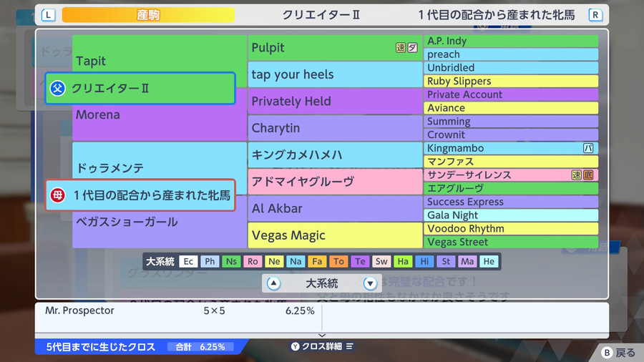The width and height of the screenshot is (644, 362).
Task: Select the St lineage swatch
Action: pos(446,261)
